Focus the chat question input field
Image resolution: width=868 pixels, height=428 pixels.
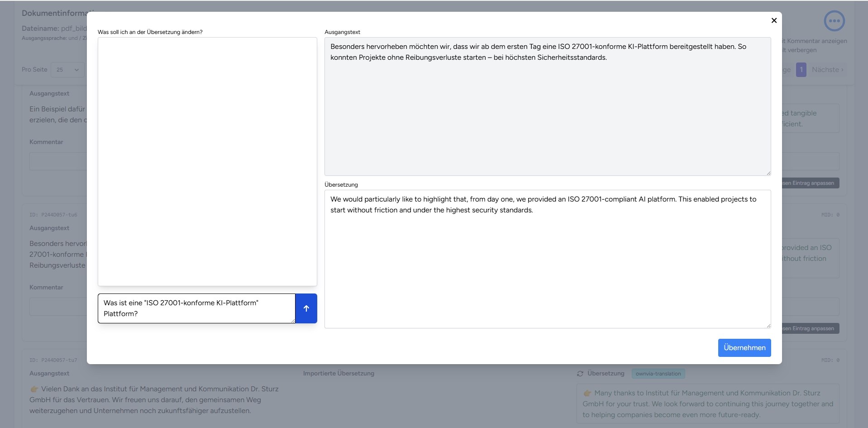tap(196, 308)
